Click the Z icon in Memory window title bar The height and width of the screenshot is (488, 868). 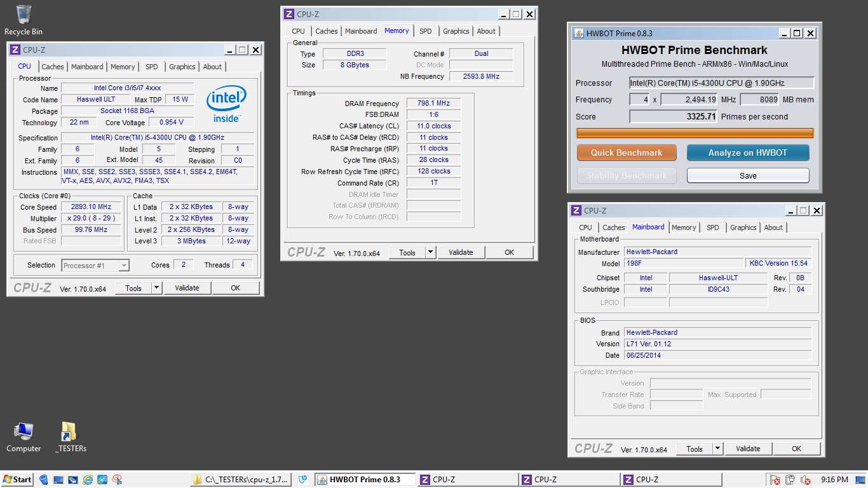tap(289, 14)
